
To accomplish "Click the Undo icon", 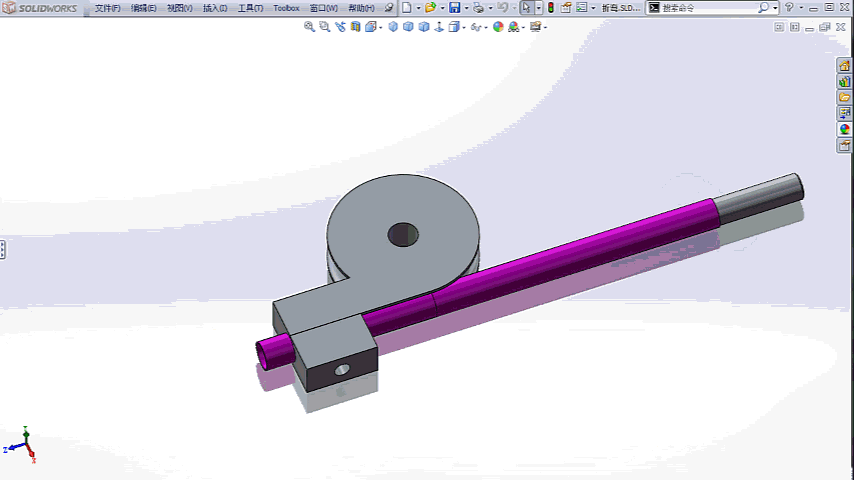I will pos(502,8).
